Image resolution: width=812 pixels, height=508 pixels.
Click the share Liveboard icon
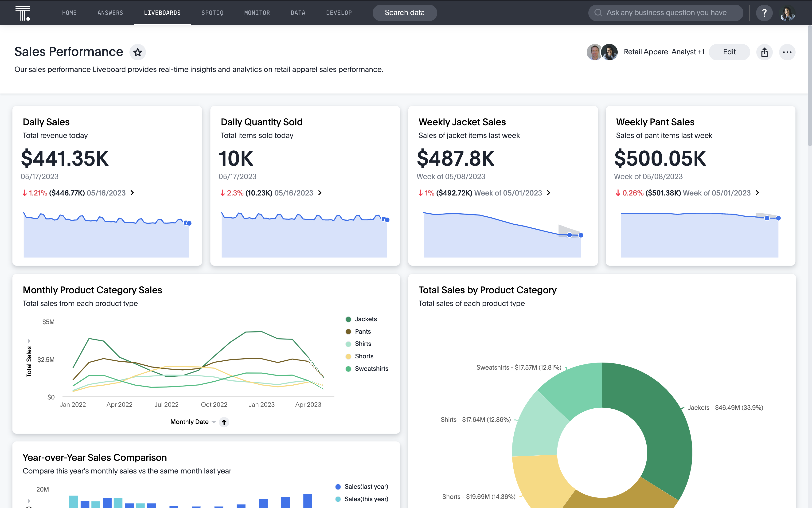pyautogui.click(x=764, y=52)
